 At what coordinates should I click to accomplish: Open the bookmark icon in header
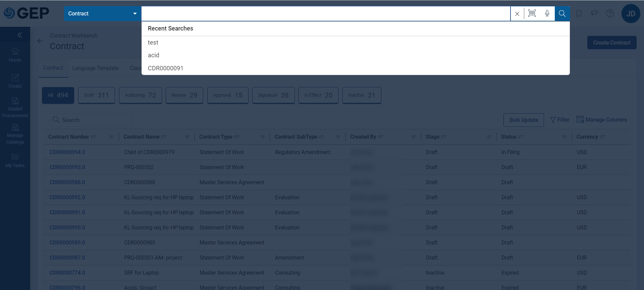tap(579, 13)
